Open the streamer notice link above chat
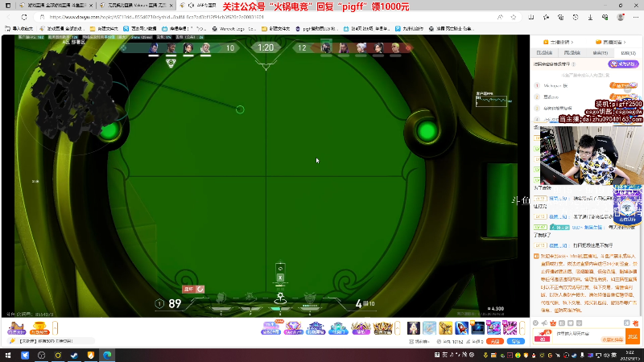This screenshot has width=644, height=362. click(x=558, y=42)
